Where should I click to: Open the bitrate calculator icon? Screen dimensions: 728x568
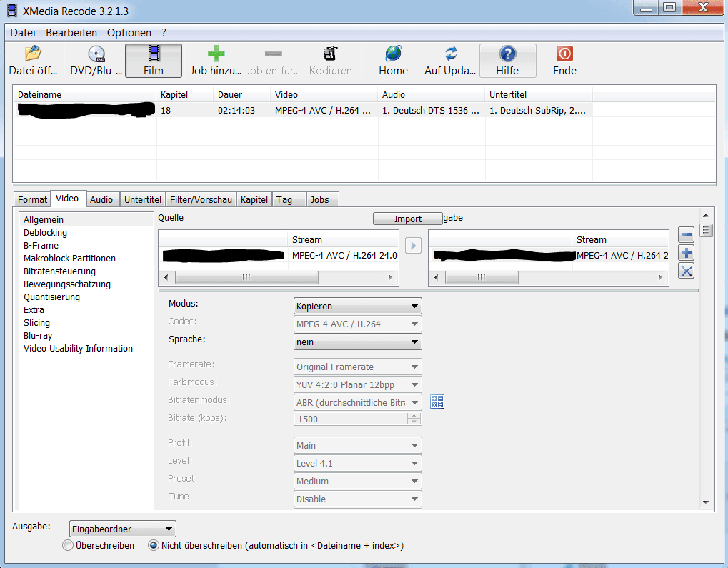coord(437,402)
